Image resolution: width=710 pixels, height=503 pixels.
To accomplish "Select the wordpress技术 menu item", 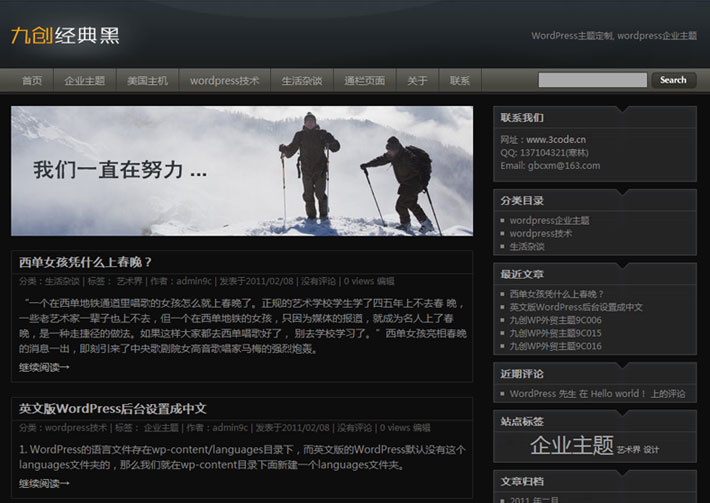I will 225,81.
